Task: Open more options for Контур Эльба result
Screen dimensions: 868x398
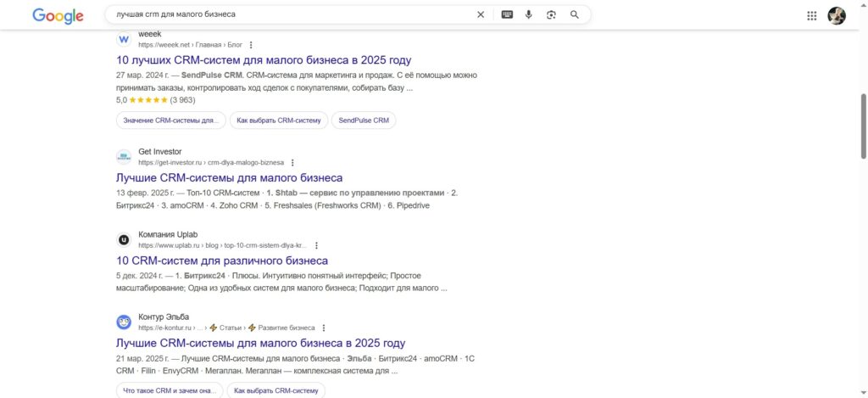Action: pyautogui.click(x=324, y=328)
